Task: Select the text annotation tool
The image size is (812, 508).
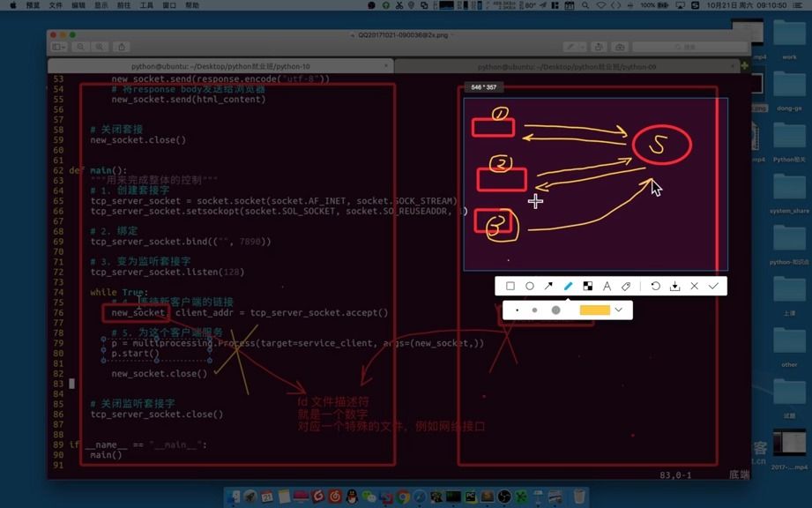Action: [x=607, y=286]
